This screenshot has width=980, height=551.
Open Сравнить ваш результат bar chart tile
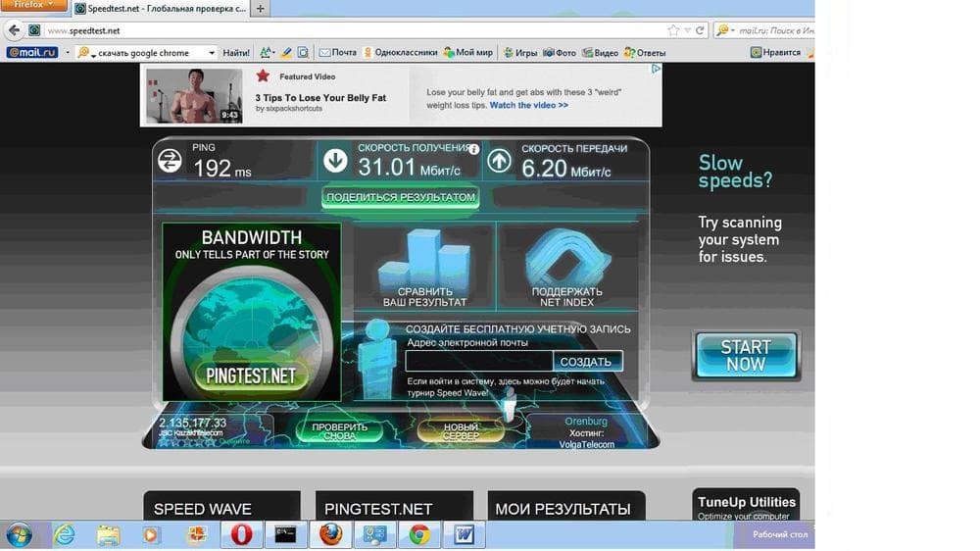[424, 268]
